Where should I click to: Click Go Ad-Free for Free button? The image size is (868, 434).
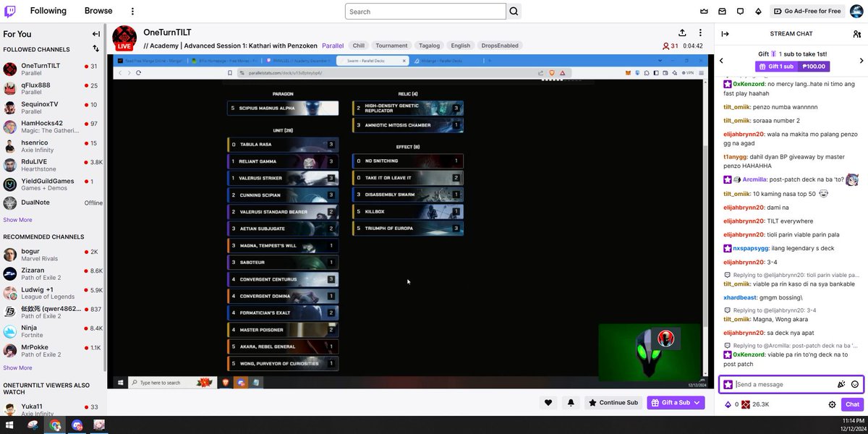[807, 12]
